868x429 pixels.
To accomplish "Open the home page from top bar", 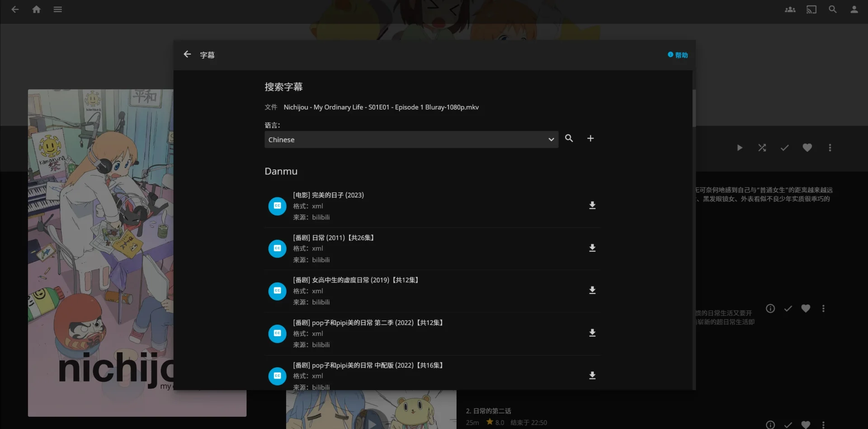I will pos(37,9).
